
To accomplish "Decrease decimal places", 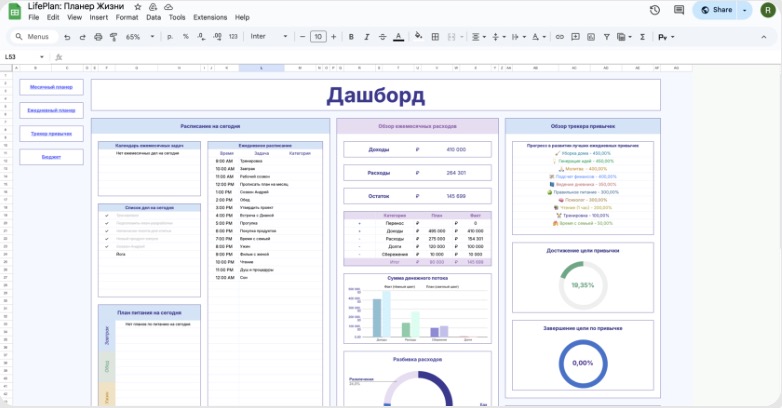I will point(201,37).
